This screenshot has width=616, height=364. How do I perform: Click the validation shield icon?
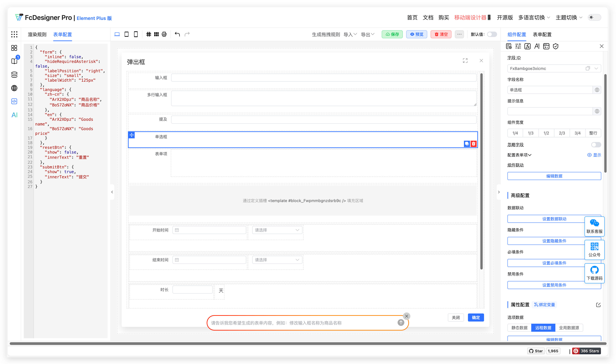pyautogui.click(x=556, y=46)
